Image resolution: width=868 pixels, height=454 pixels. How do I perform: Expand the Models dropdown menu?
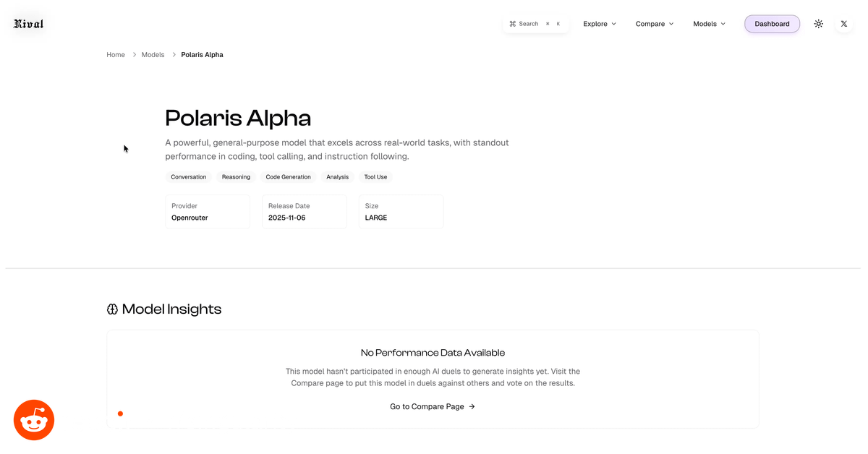pos(709,24)
